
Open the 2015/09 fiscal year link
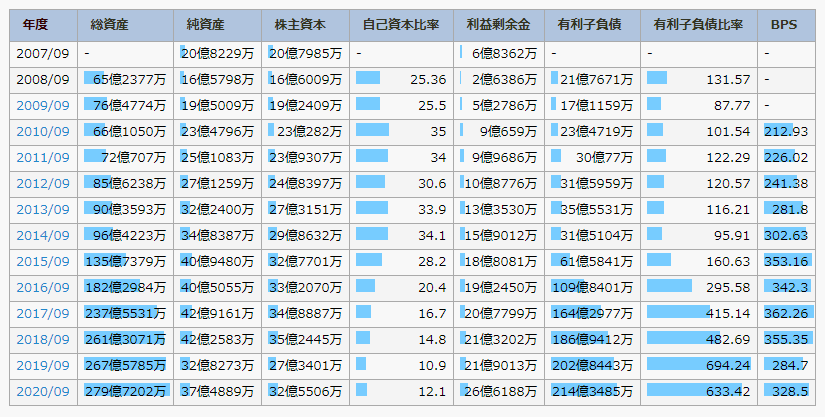pyautogui.click(x=43, y=261)
